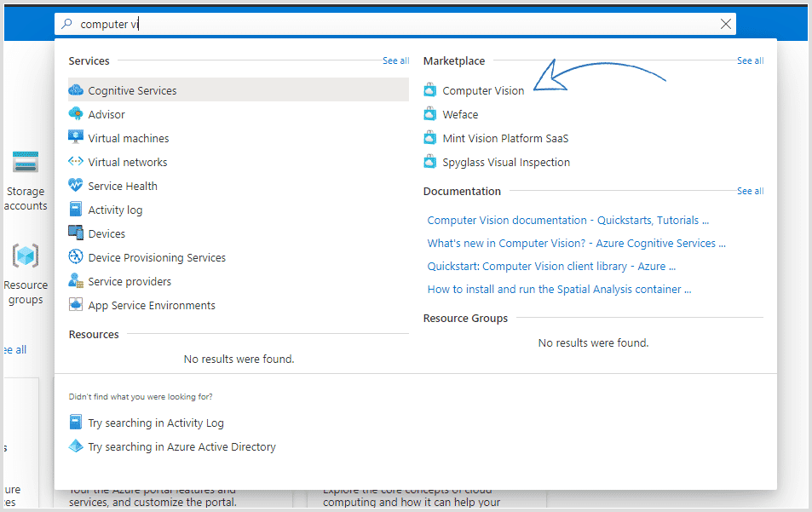Screen dimensions: 812x512
Task: Select Weface marketplace result
Action: coord(460,114)
